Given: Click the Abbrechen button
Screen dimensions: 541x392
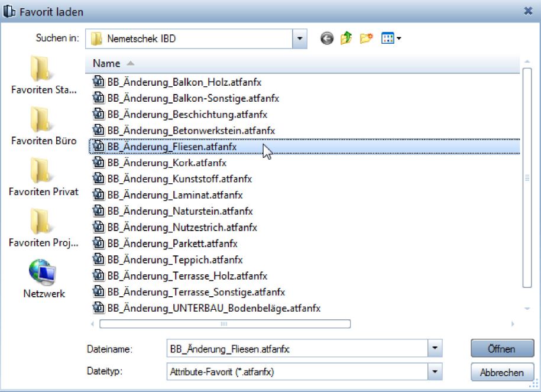Looking at the screenshot, I should (501, 372).
